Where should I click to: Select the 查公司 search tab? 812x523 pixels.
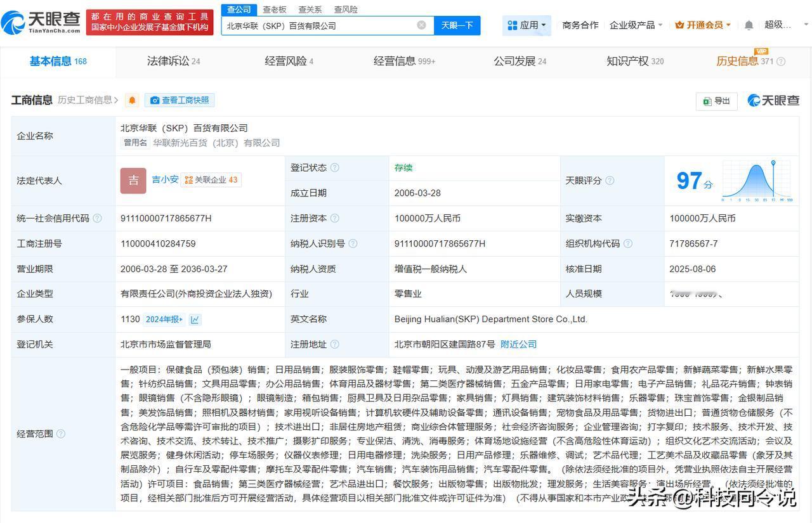(x=239, y=10)
